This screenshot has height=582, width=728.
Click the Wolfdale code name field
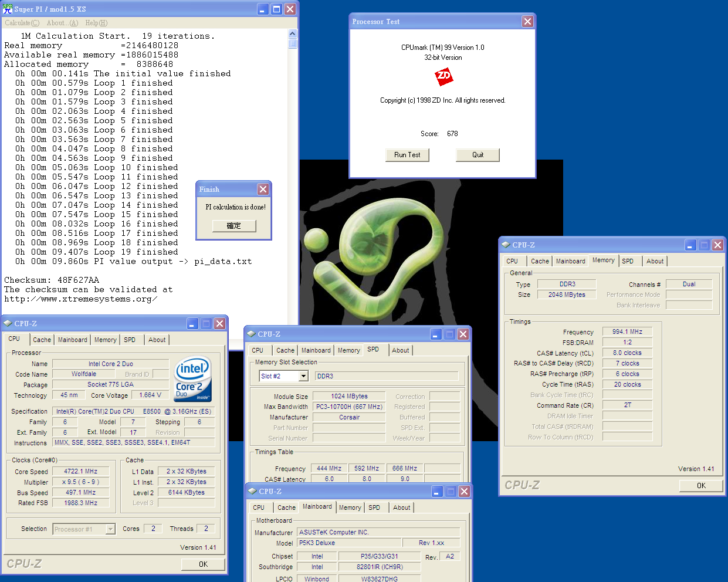coord(84,374)
